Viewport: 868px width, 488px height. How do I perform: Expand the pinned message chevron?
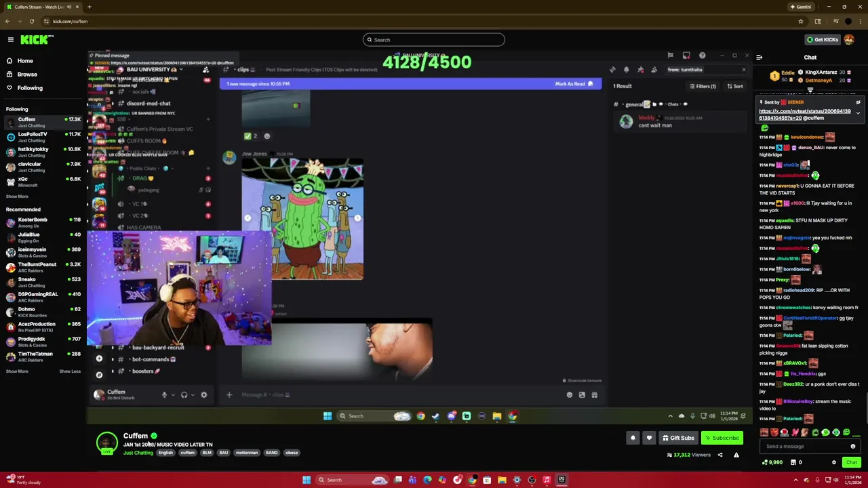click(858, 113)
